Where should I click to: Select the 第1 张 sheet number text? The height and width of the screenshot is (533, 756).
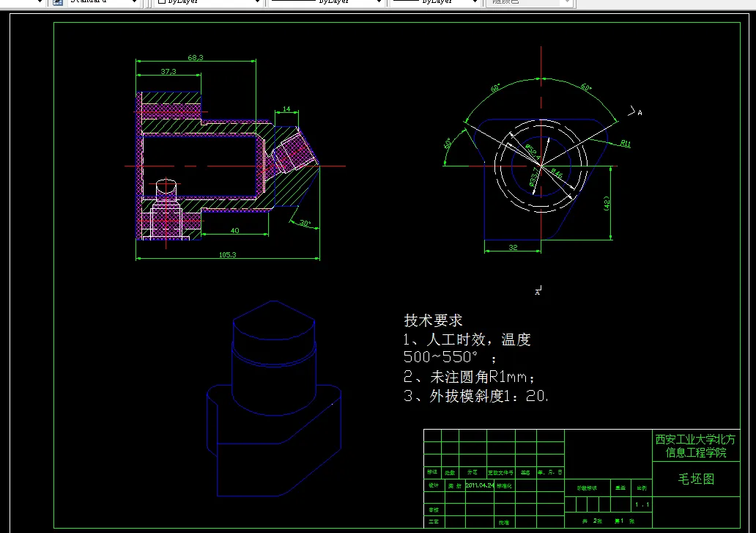(624, 521)
